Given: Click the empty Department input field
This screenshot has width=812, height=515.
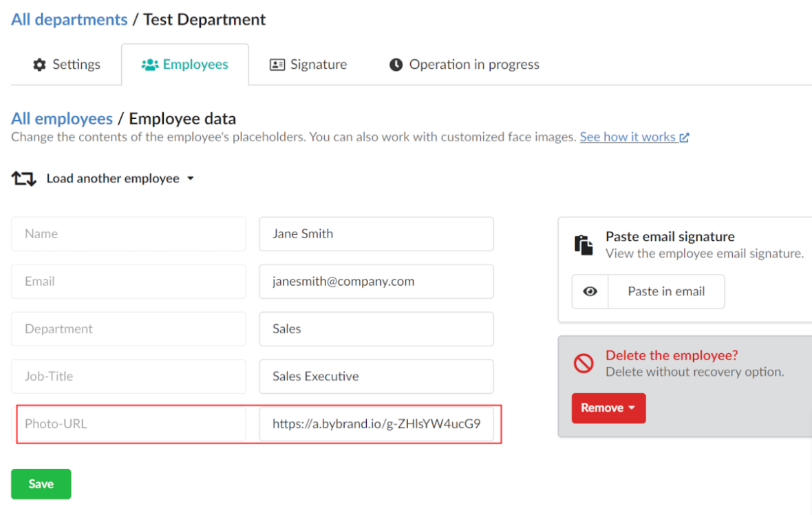Looking at the screenshot, I should pos(129,329).
